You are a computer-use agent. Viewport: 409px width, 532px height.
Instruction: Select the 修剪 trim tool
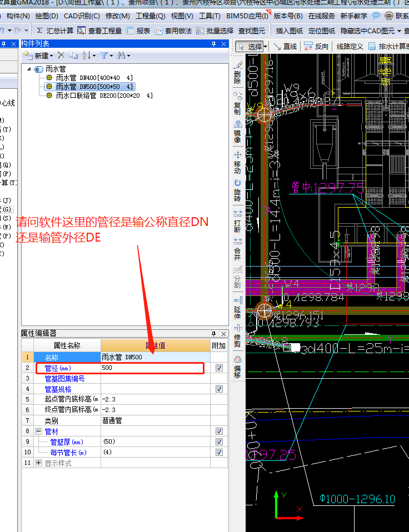click(x=238, y=336)
